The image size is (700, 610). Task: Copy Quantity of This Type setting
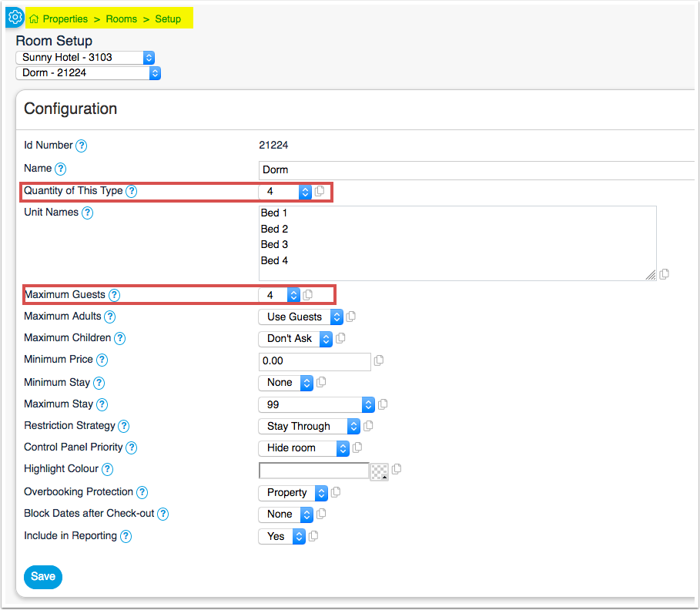click(320, 191)
